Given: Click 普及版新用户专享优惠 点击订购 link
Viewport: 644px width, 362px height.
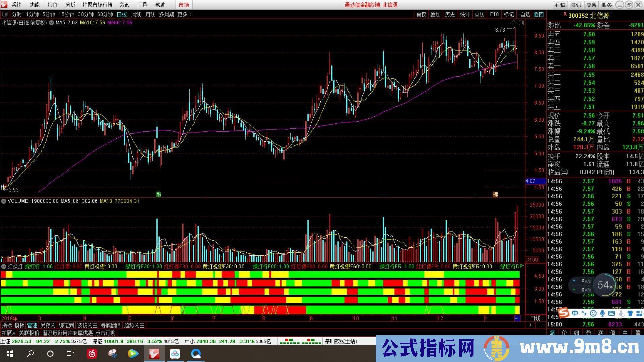Looking at the screenshot, I should pos(79,333).
